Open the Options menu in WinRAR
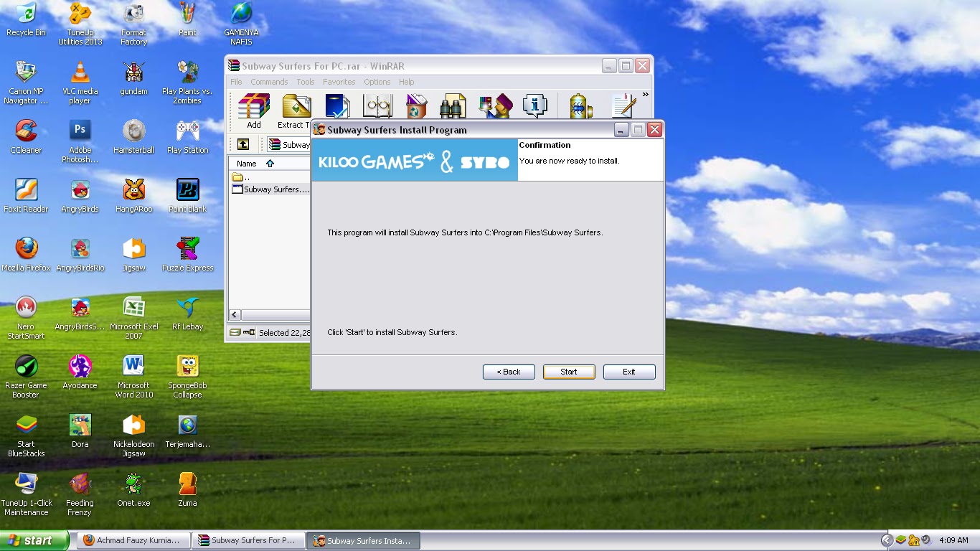This screenshot has height=551, width=980. pos(377,82)
